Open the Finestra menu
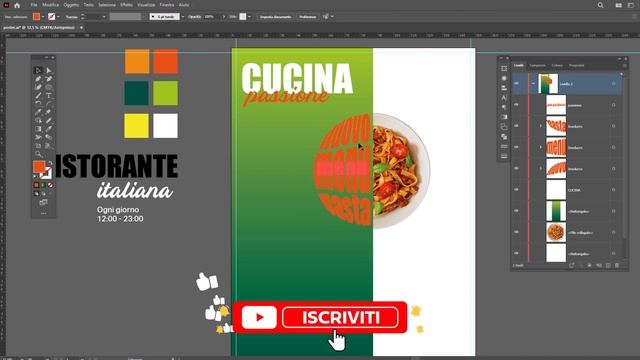Viewport: 640px width, 360px height. click(x=167, y=5)
